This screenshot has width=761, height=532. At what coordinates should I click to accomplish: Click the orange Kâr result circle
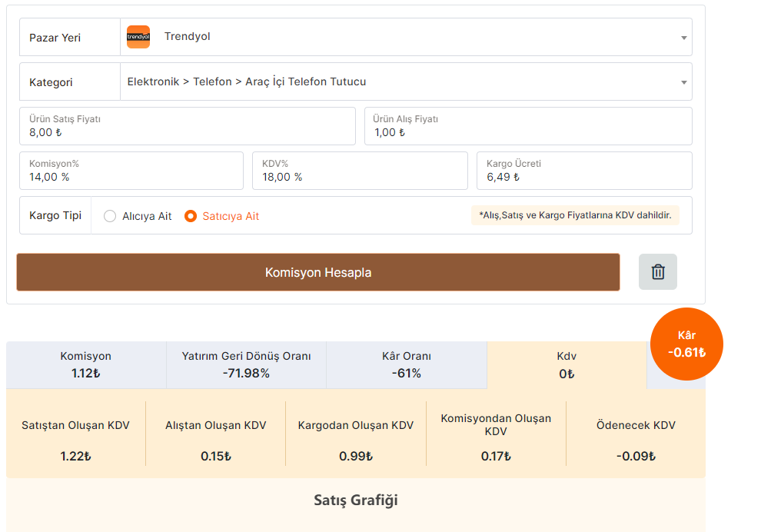(x=686, y=344)
